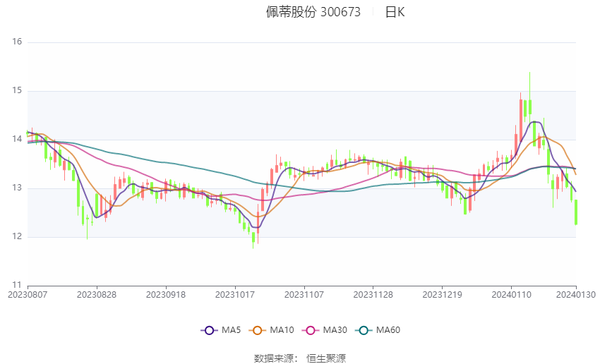Select the 20240130 x-axis date label
Viewport: 600px width, 364px height.
point(576,295)
